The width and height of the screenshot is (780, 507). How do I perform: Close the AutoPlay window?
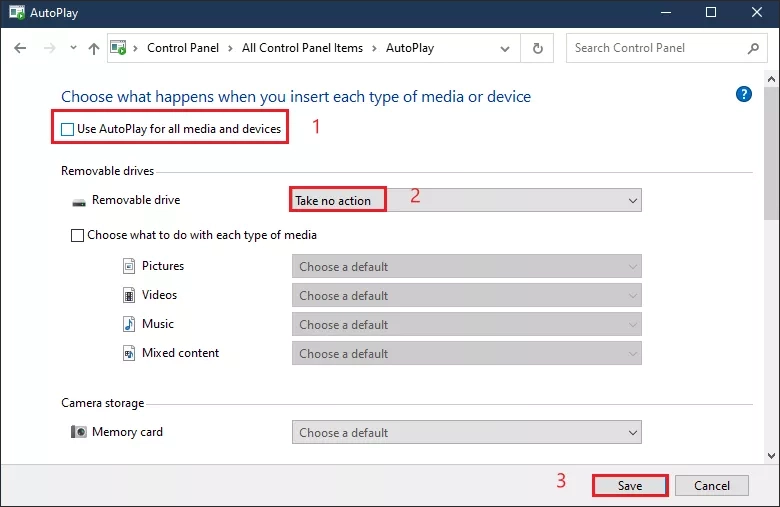(x=757, y=12)
